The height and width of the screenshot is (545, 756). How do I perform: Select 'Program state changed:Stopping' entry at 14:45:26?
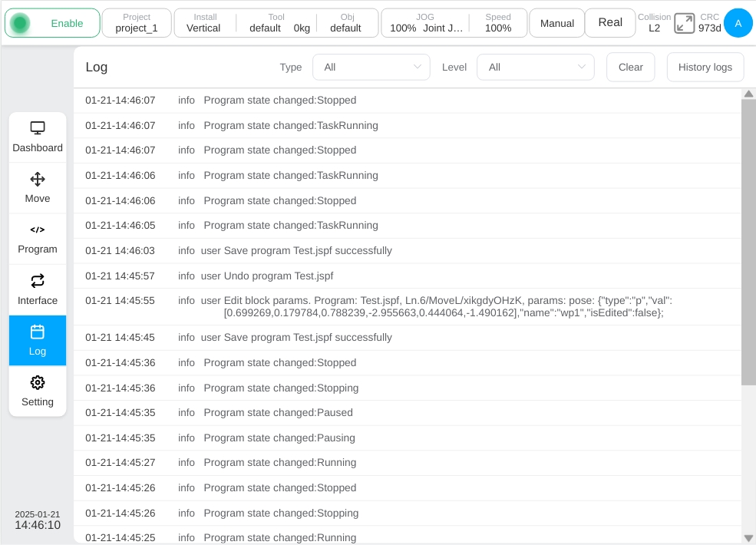pyautogui.click(x=407, y=514)
